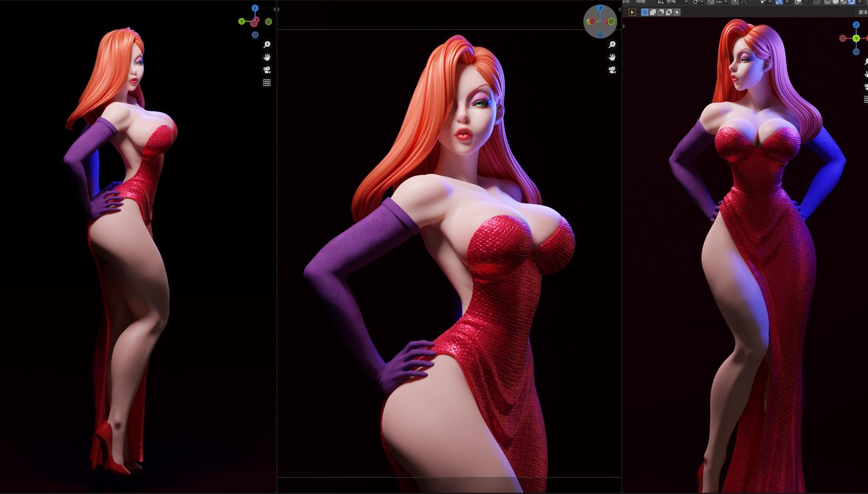Image resolution: width=868 pixels, height=494 pixels.
Task: Switch to material preview shading
Action: coord(844,1)
